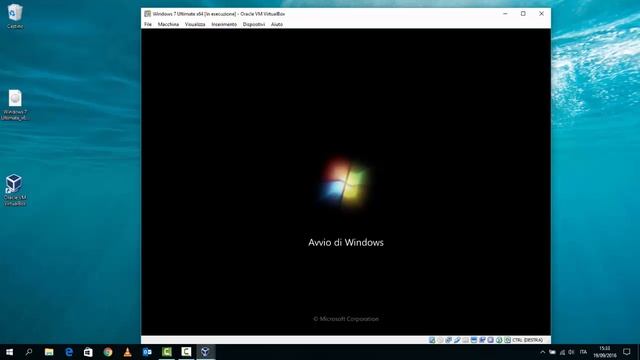Switch to the green Camtasia taskbar icon
Image resolution: width=640 pixels, height=360 pixels.
(167, 352)
